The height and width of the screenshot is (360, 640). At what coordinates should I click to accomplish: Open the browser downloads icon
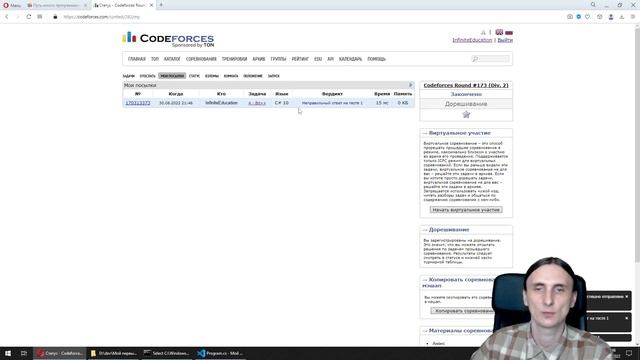coord(622,17)
